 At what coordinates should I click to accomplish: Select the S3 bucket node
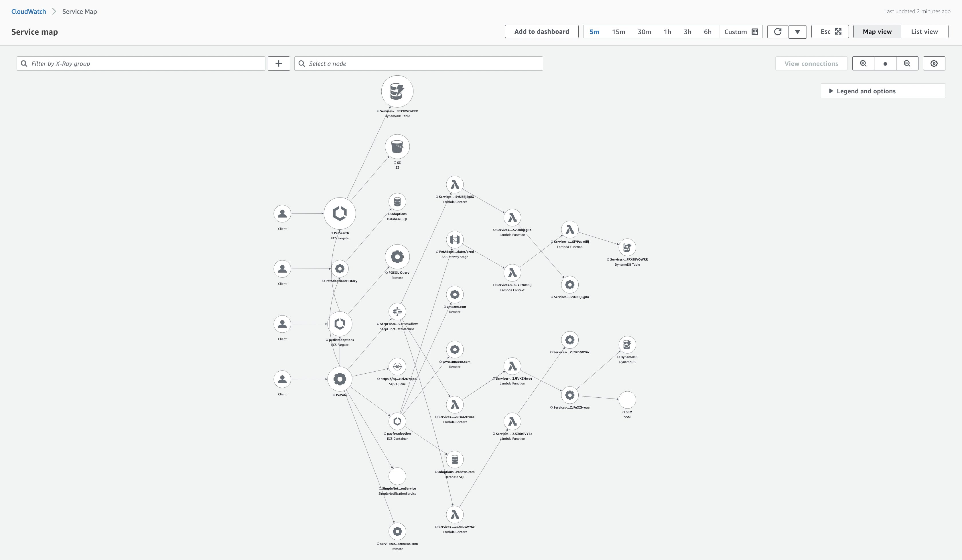click(397, 147)
